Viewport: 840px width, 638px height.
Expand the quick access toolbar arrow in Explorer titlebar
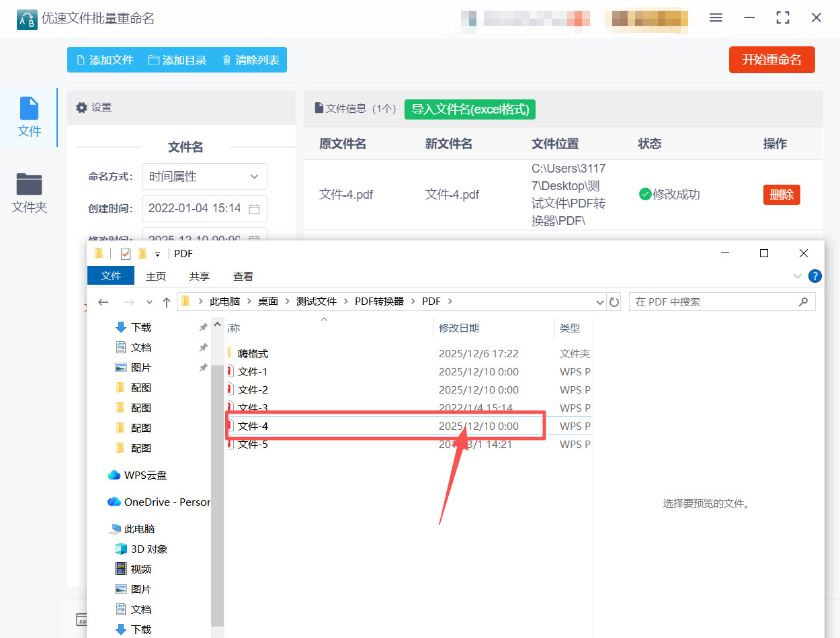158,254
